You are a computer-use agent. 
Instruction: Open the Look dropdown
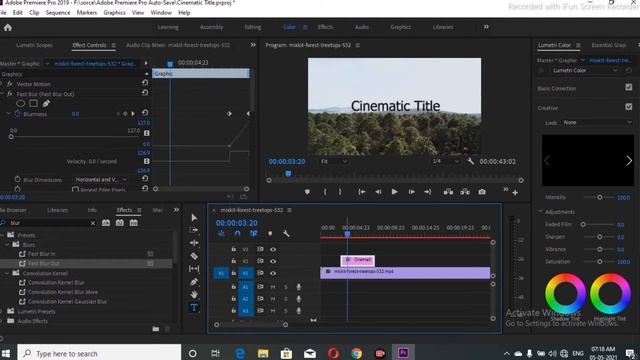pyautogui.click(x=597, y=122)
